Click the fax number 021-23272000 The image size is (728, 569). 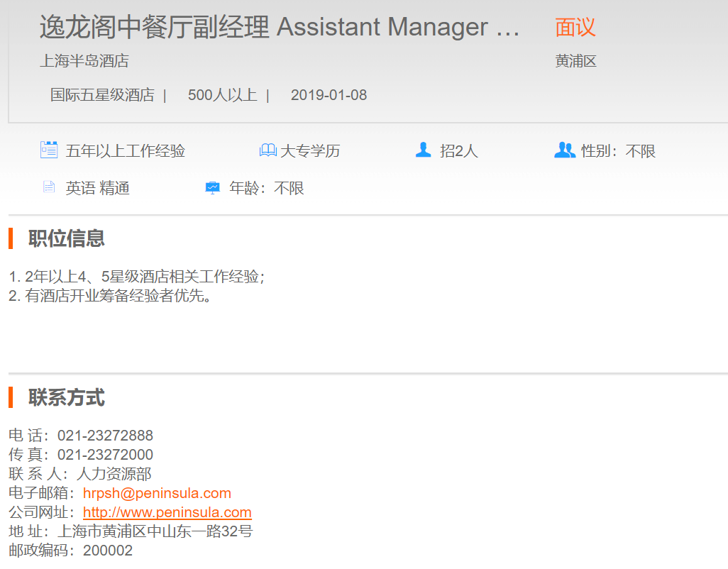(x=105, y=455)
